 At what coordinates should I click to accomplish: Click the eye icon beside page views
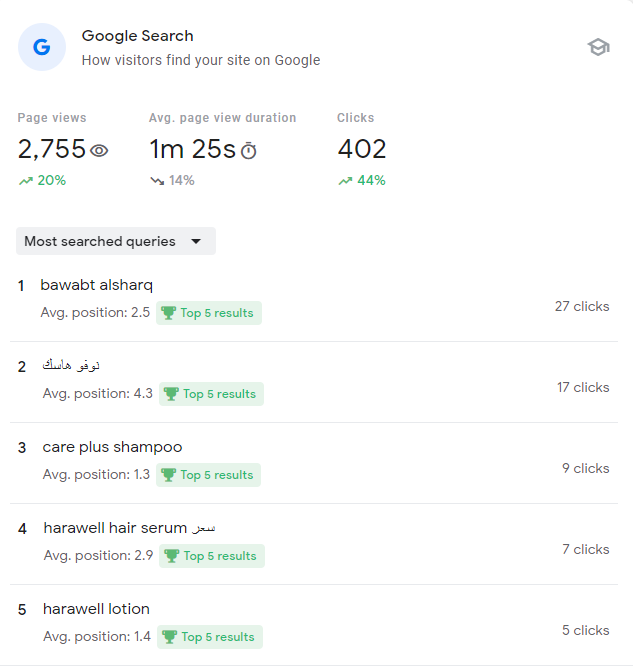[x=99, y=151]
